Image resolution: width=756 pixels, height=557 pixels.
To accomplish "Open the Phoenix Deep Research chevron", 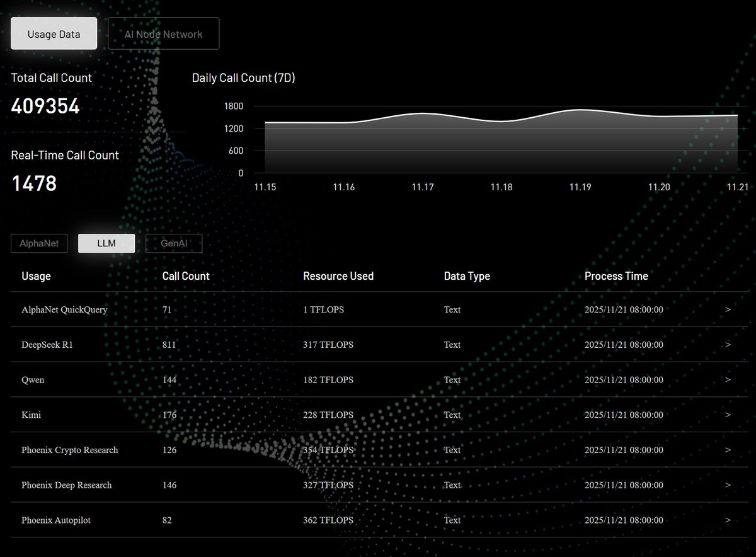I will click(728, 485).
